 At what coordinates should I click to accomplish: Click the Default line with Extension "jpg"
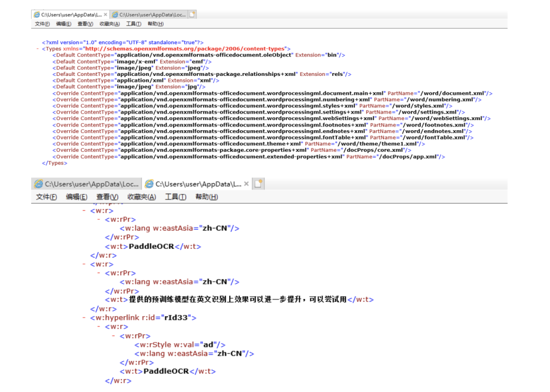129,87
